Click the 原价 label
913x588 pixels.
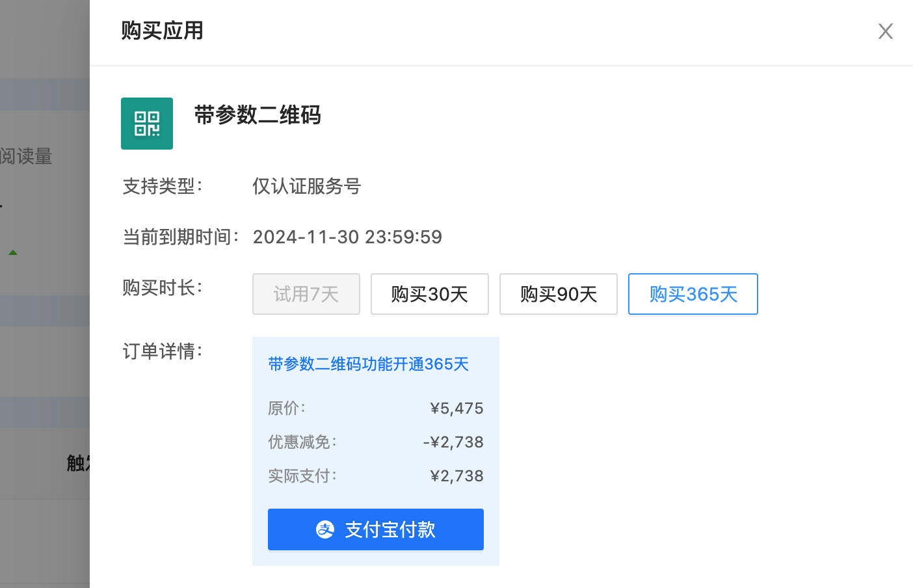[x=287, y=408]
